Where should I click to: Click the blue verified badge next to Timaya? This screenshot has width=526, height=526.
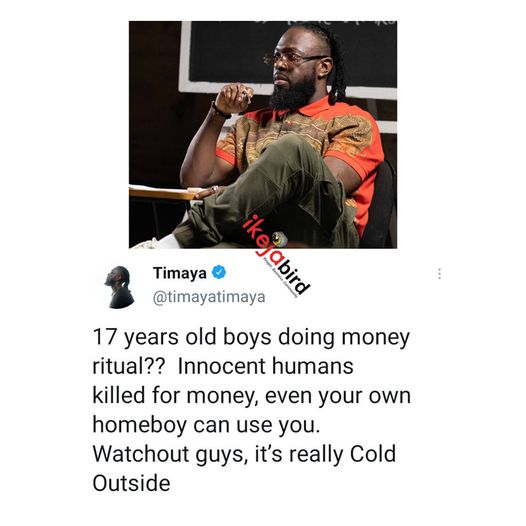point(219,272)
